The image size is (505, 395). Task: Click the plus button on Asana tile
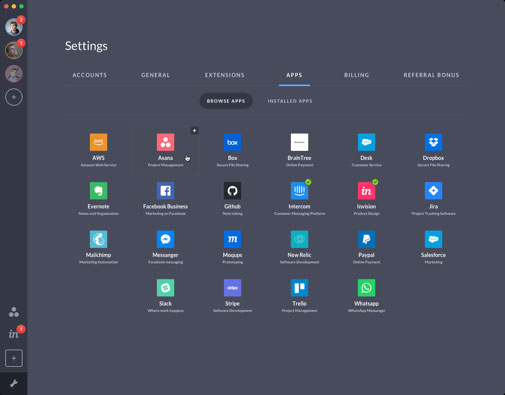coord(194,130)
